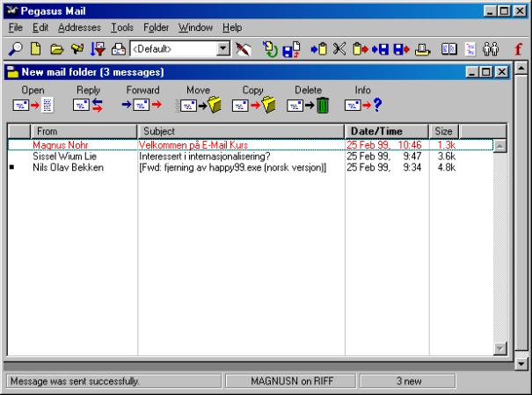Click the blue arrow into clipboard icon

(x=318, y=49)
